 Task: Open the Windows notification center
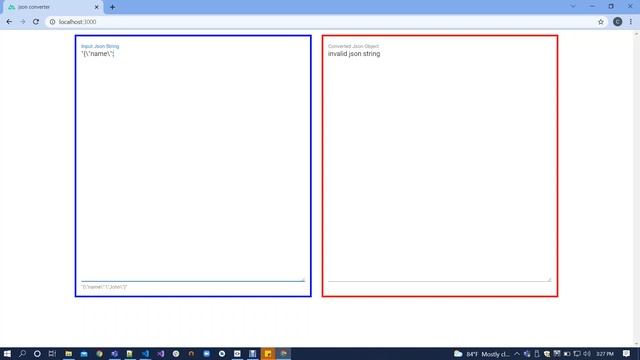[627, 353]
